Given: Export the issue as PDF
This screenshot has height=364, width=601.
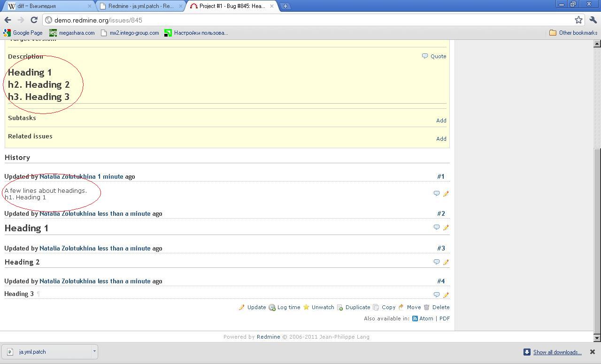Looking at the screenshot, I should (x=444, y=318).
